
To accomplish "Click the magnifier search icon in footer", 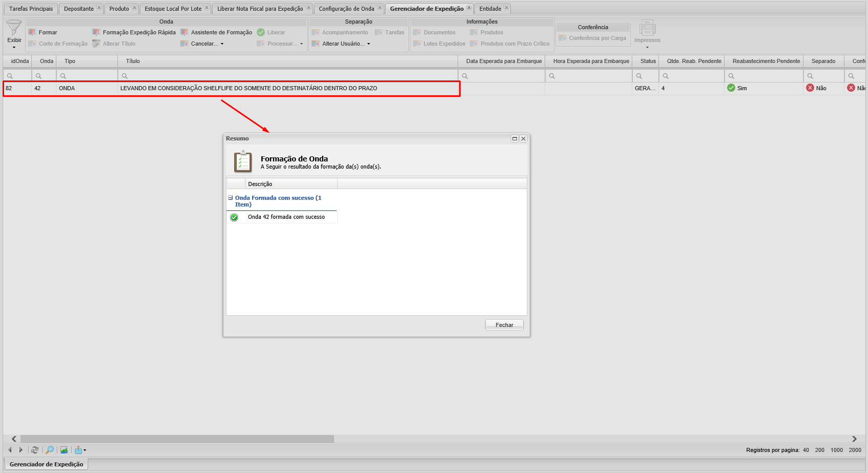I will click(x=50, y=450).
